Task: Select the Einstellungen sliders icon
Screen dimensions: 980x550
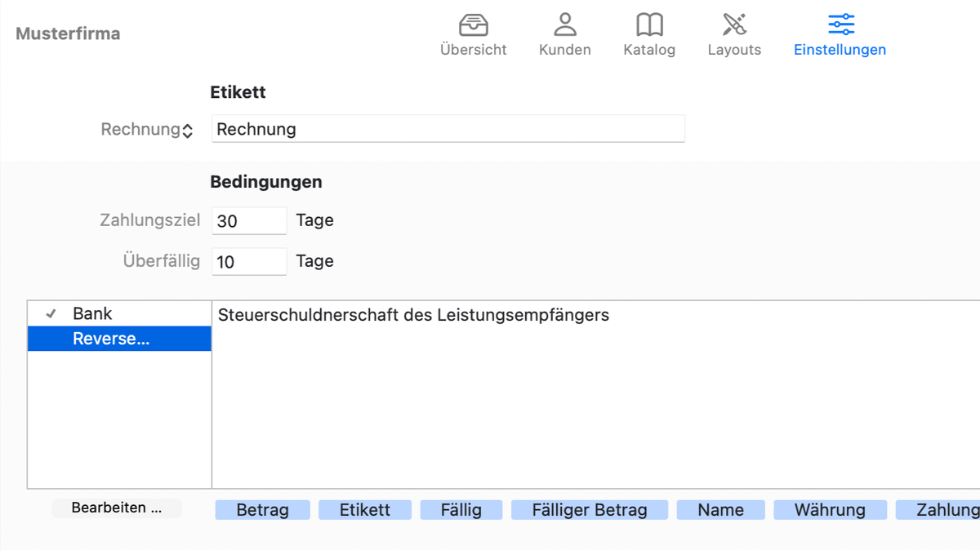Action: (x=840, y=25)
